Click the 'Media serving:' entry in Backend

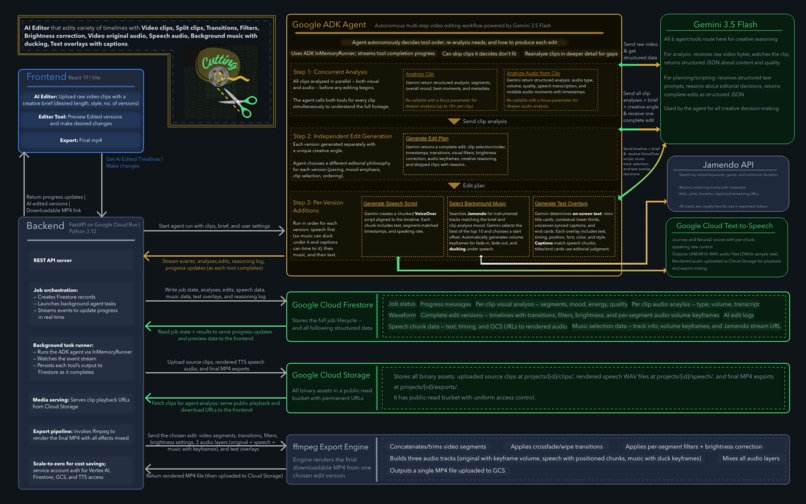(x=81, y=403)
